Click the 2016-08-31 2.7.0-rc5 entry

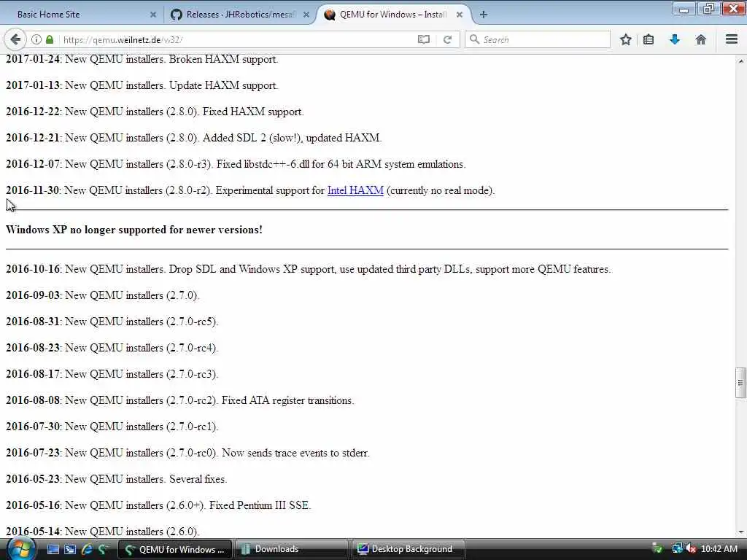pyautogui.click(x=112, y=322)
